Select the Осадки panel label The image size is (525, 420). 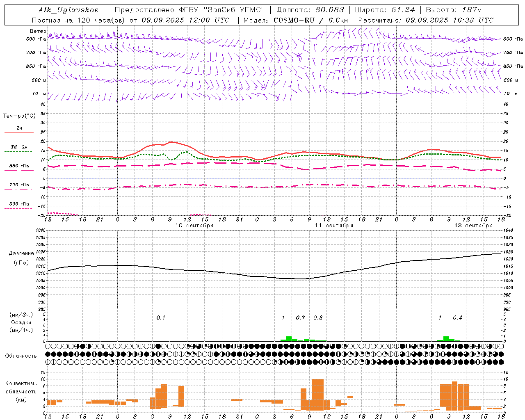(21, 322)
